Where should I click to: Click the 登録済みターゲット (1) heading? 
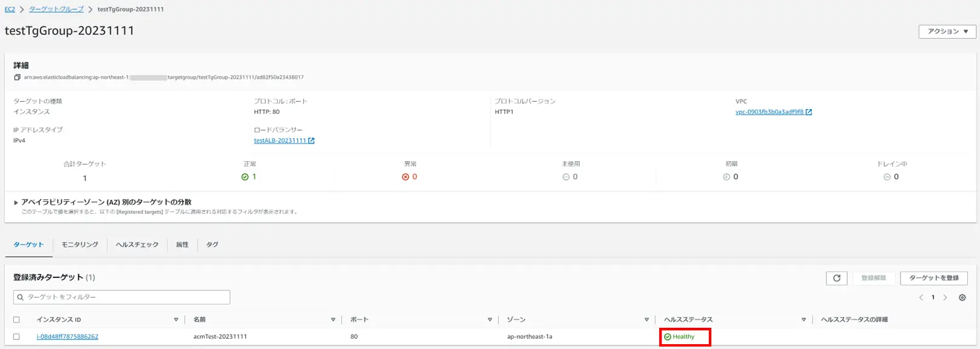(x=55, y=278)
